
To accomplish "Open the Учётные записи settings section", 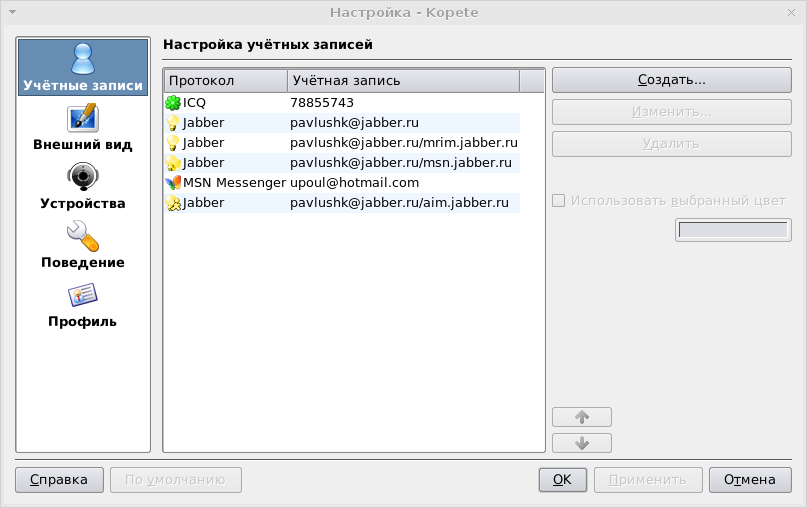I will click(83, 68).
